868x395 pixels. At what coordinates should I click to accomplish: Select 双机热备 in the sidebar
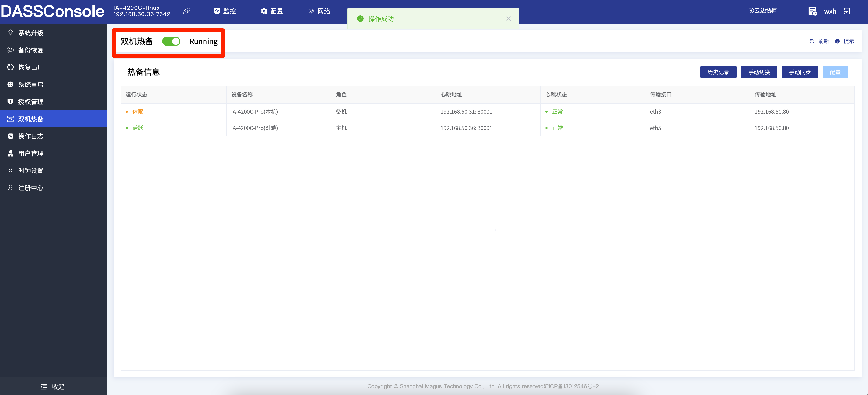coord(53,118)
